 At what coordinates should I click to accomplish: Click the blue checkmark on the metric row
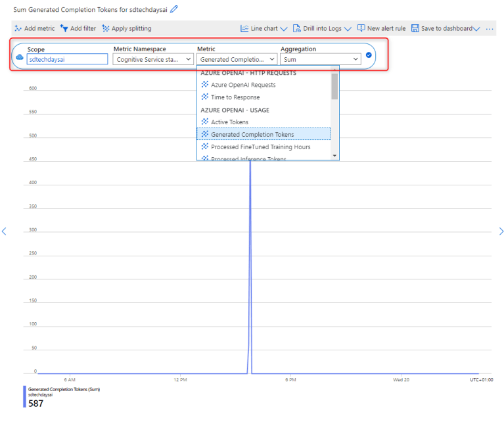369,55
